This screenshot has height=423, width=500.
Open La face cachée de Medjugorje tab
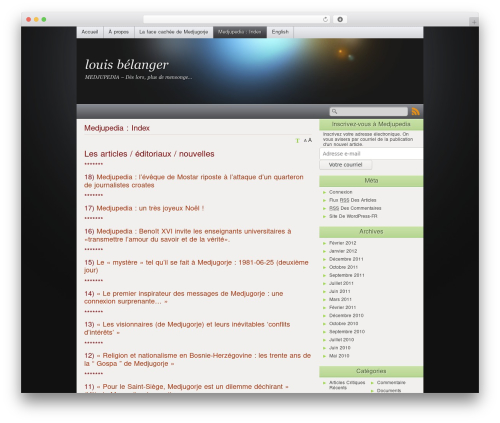[x=173, y=32]
